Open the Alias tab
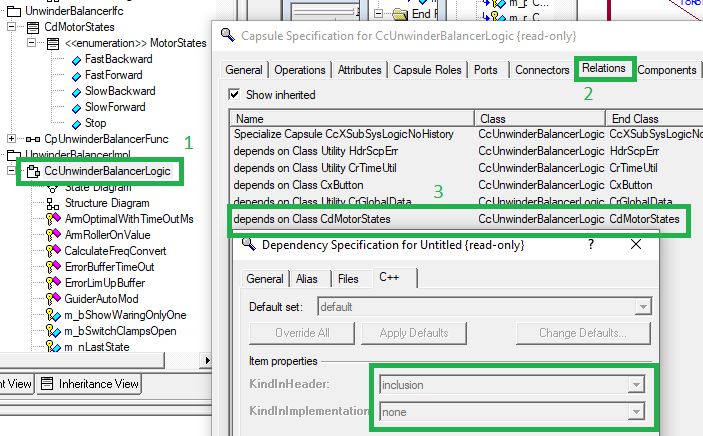This screenshot has height=436, width=703. tap(307, 279)
